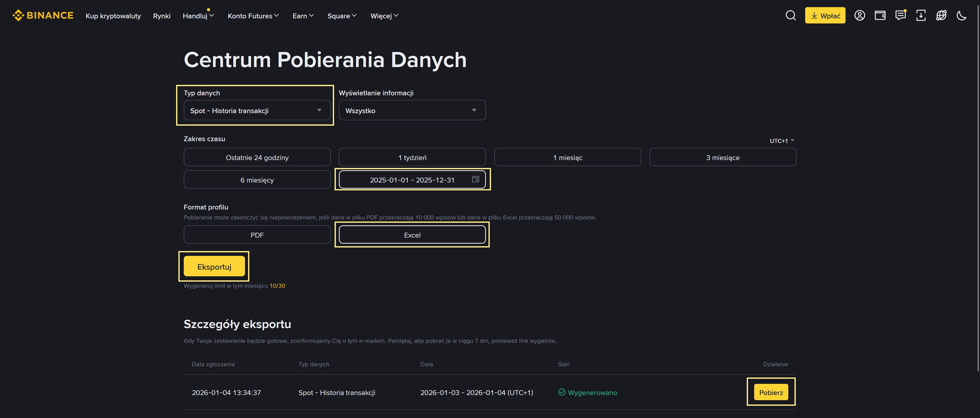Open the notifications chat icon
The height and width of the screenshot is (418, 980).
tap(901, 15)
